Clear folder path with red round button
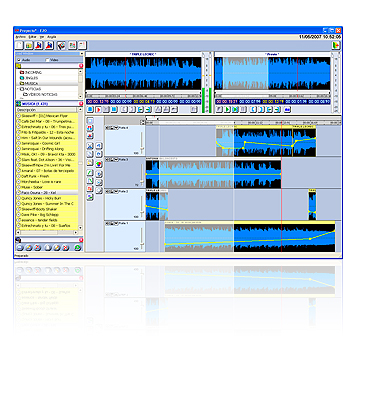The width and height of the screenshot is (375, 394). [81, 66]
